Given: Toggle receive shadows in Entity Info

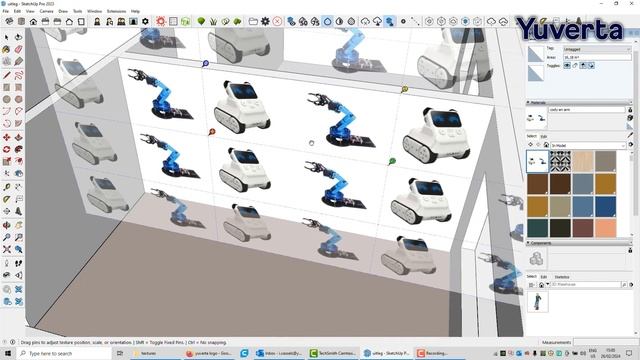Looking at the screenshot, I should tap(583, 65).
